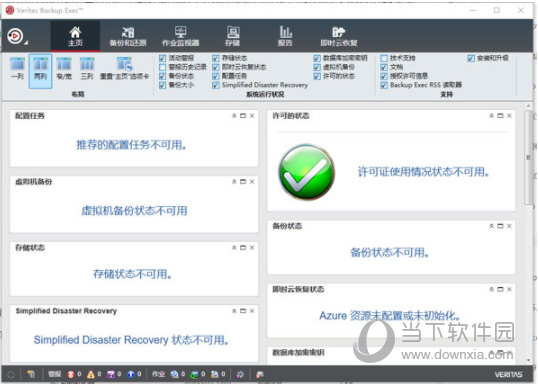This screenshot has width=538, height=384.
Task: Toggle the 授权许可信息 checkbox
Action: click(x=384, y=76)
